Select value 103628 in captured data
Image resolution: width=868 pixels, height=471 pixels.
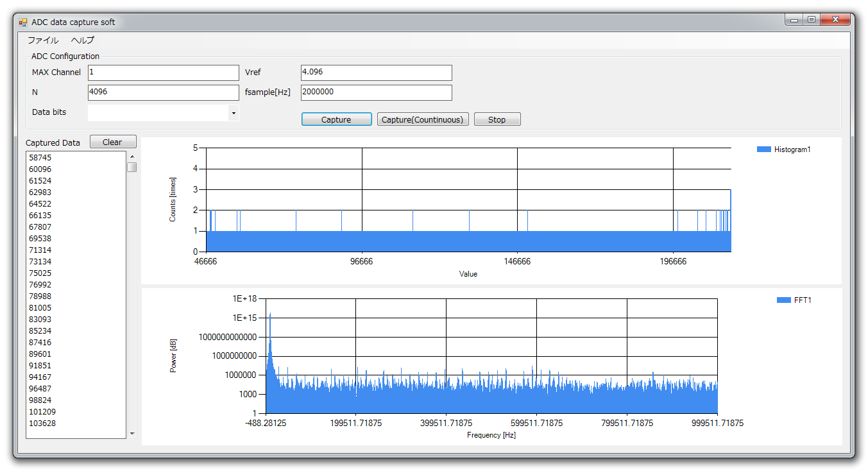click(x=42, y=424)
